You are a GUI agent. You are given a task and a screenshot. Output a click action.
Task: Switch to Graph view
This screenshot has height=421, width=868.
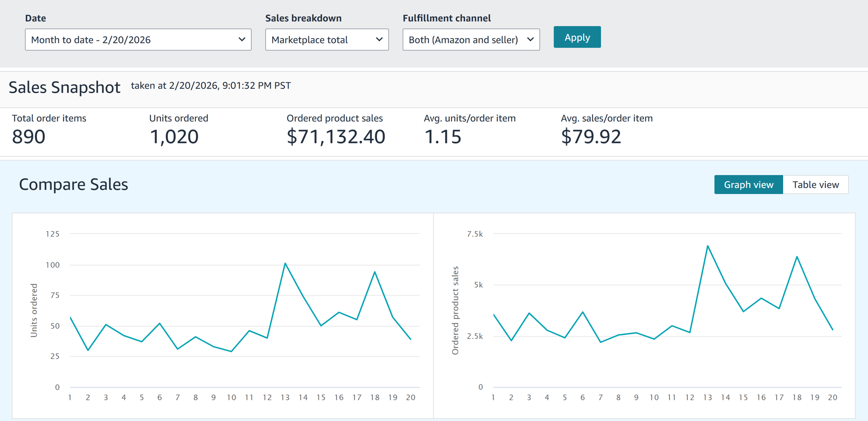coord(748,184)
